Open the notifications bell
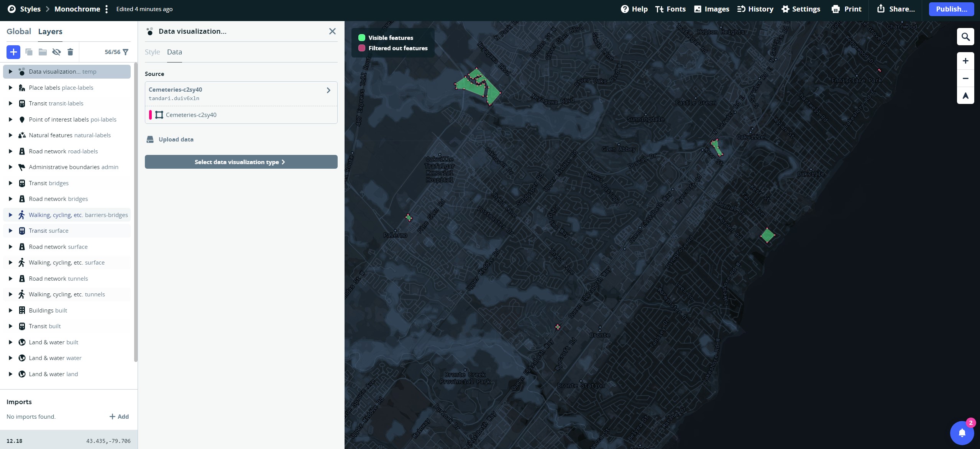This screenshot has width=980, height=449. (x=961, y=433)
